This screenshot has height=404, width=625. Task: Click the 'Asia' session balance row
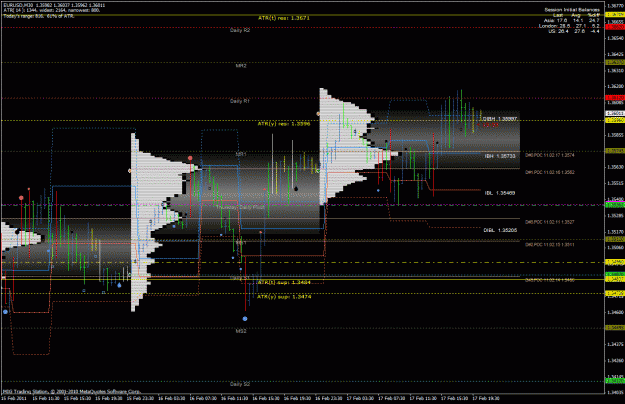click(x=572, y=20)
